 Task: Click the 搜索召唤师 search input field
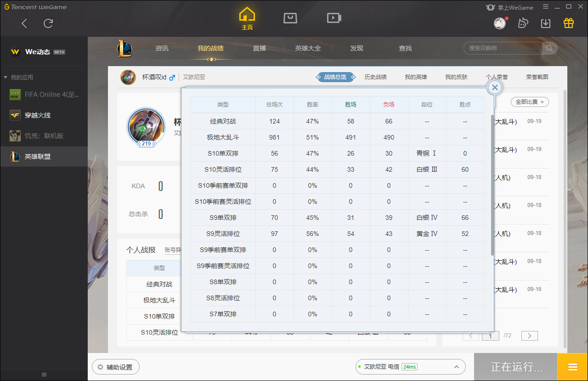pyautogui.click(x=503, y=48)
